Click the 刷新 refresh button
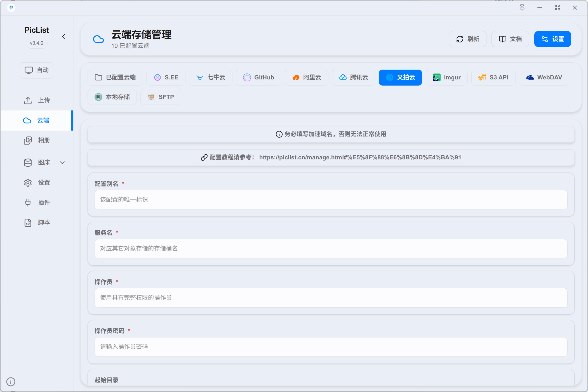The height and width of the screenshot is (392, 588). pos(468,39)
